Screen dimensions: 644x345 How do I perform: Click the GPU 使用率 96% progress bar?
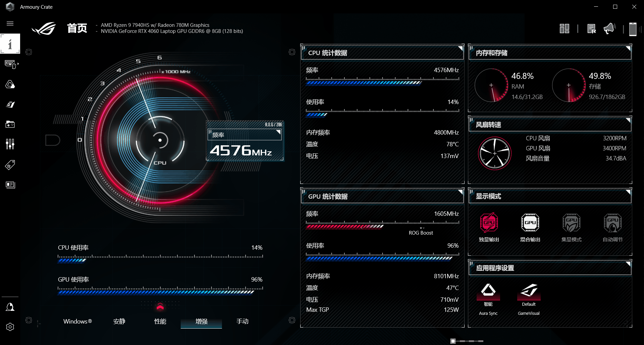[x=160, y=290]
